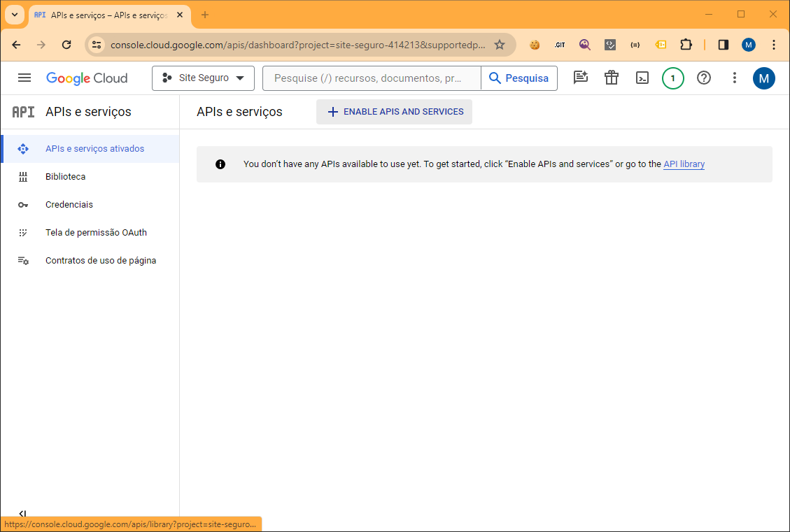Screen dimensions: 790x532
Task: Click the info icon in the notice banner
Action: pyautogui.click(x=220, y=164)
